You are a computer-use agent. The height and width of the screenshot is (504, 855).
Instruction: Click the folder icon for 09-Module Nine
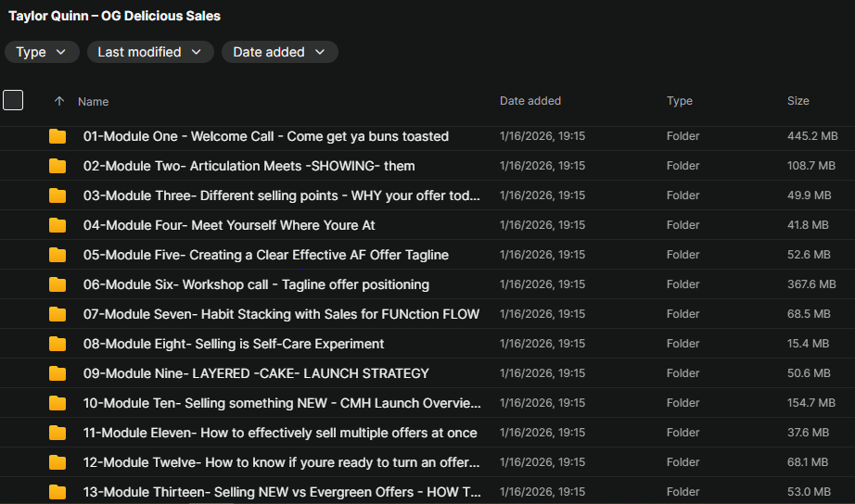[57, 374]
